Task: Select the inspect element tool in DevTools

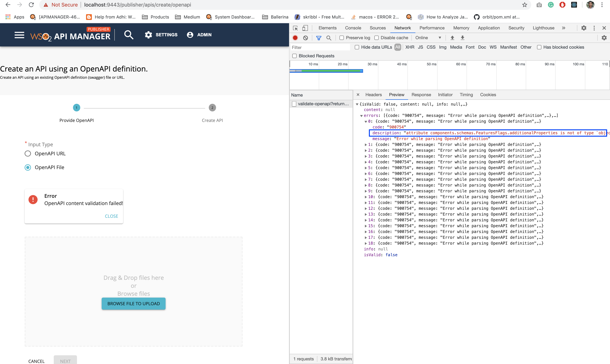Action: [295, 28]
